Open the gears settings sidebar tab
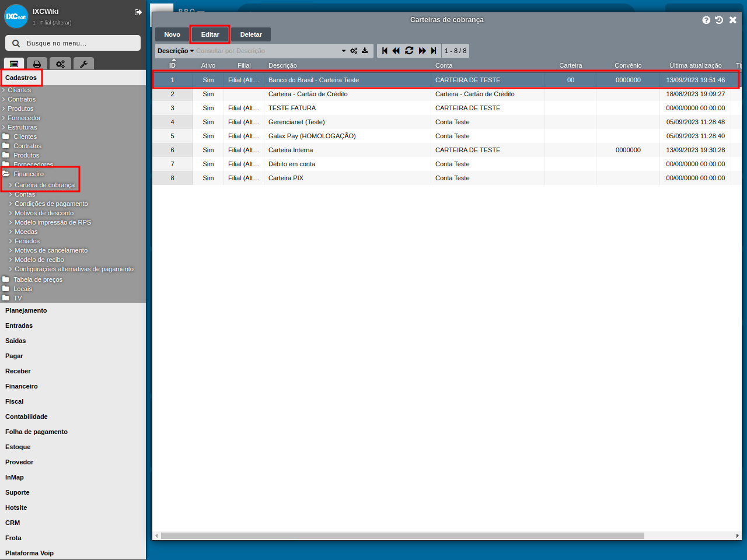747x560 pixels. tap(60, 64)
